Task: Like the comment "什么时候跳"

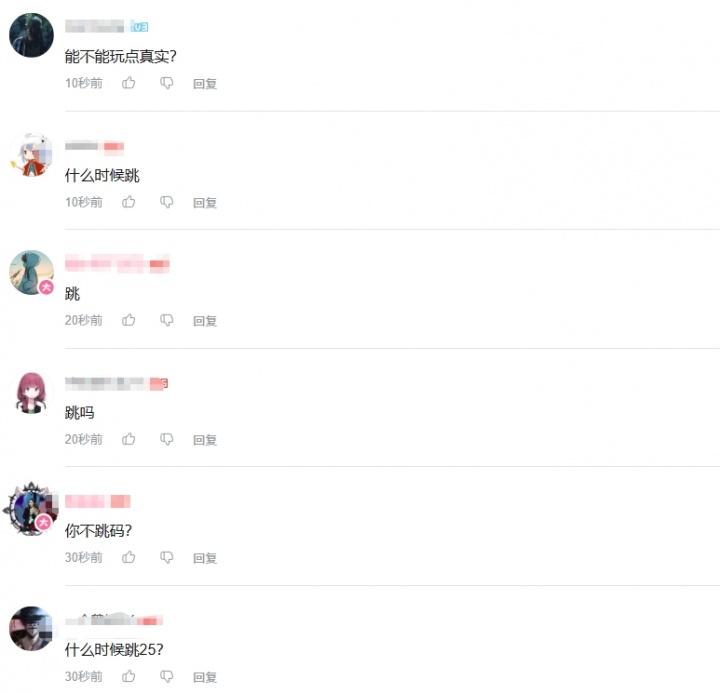Action: [129, 202]
